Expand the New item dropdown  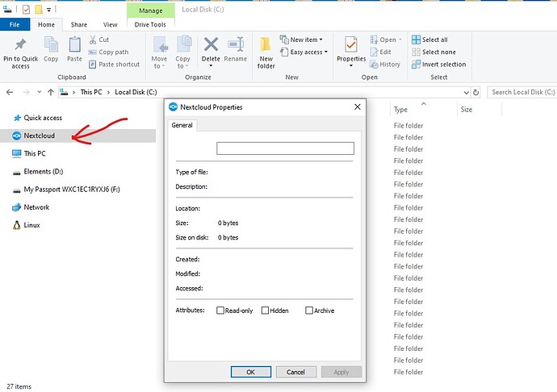click(x=321, y=40)
